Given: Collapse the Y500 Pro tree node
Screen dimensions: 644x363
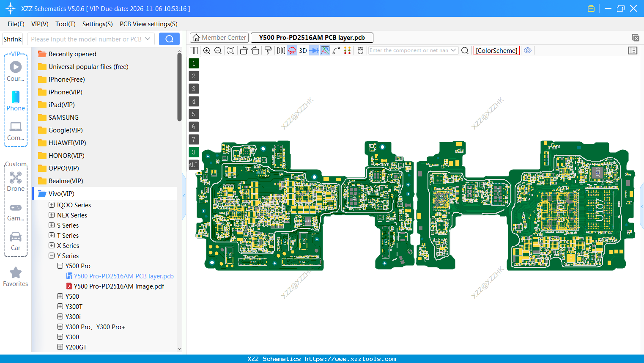Looking at the screenshot, I should click(x=60, y=266).
